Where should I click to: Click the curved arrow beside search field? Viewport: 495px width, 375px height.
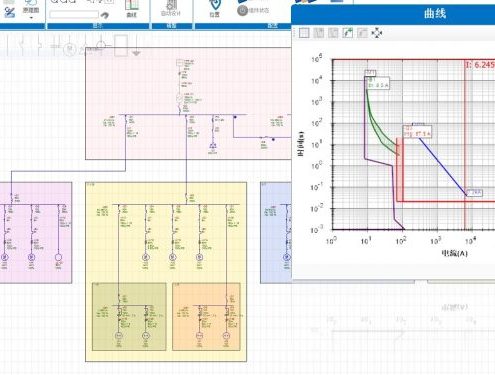click(105, 15)
